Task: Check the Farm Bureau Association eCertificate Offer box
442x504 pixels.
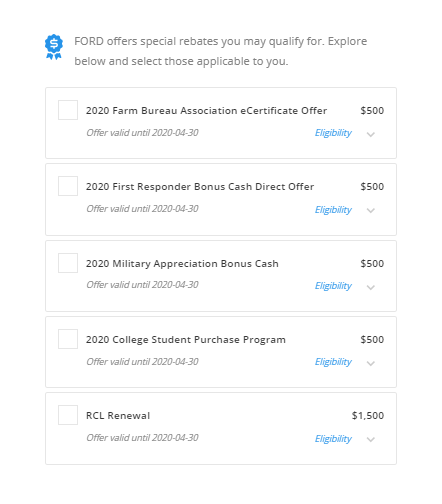Action: click(x=68, y=110)
